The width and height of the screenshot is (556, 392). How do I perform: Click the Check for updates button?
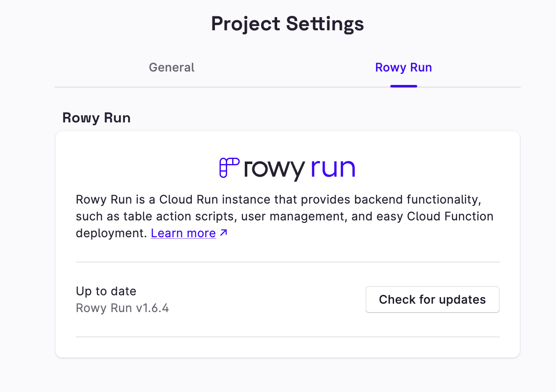tap(432, 299)
